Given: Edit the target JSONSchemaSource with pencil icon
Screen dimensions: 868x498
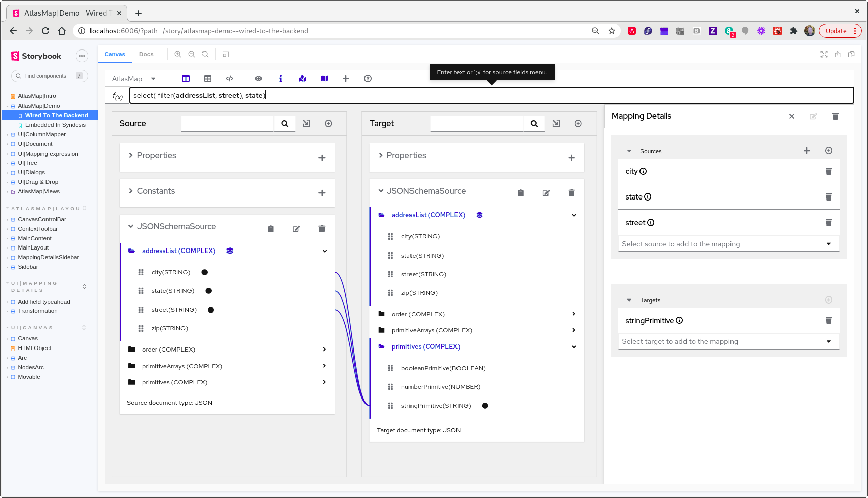Looking at the screenshot, I should pos(546,192).
